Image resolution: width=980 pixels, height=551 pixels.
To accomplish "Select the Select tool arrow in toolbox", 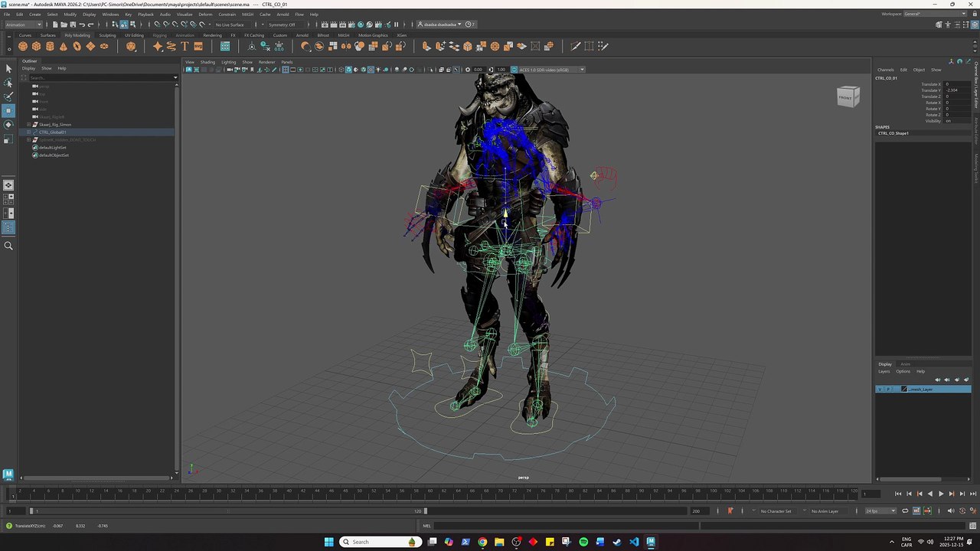I will pyautogui.click(x=8, y=69).
